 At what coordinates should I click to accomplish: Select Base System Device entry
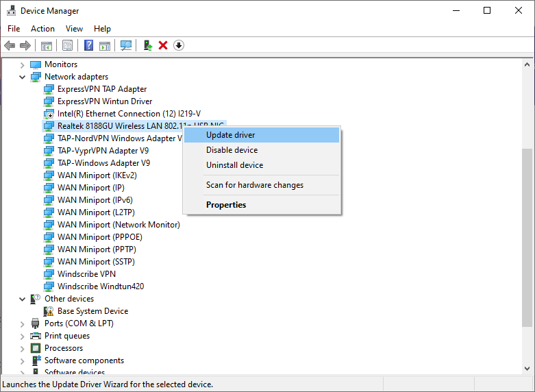click(x=92, y=310)
